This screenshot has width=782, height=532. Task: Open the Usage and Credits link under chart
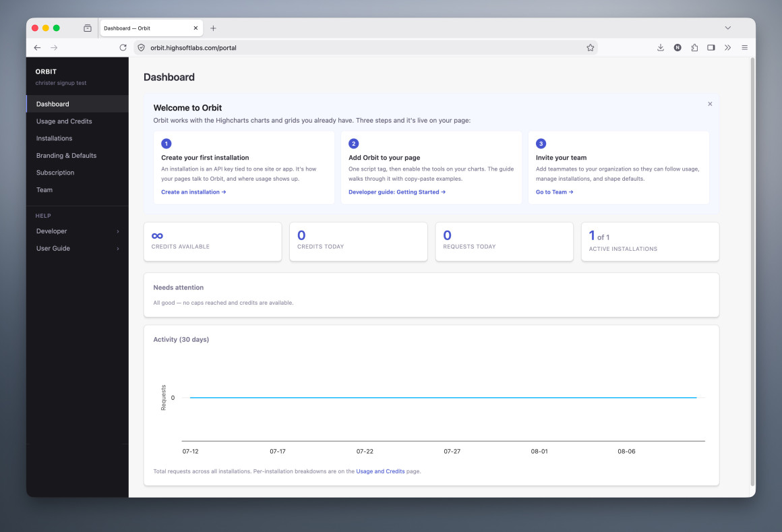(x=380, y=471)
